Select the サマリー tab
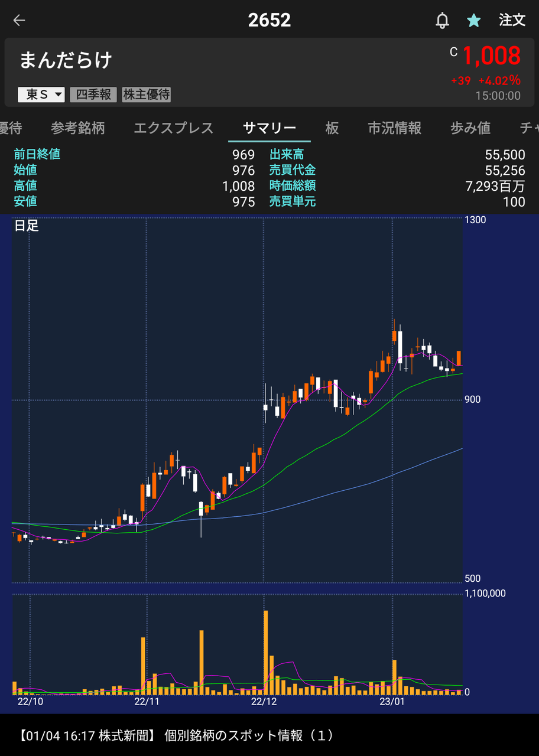 269,128
